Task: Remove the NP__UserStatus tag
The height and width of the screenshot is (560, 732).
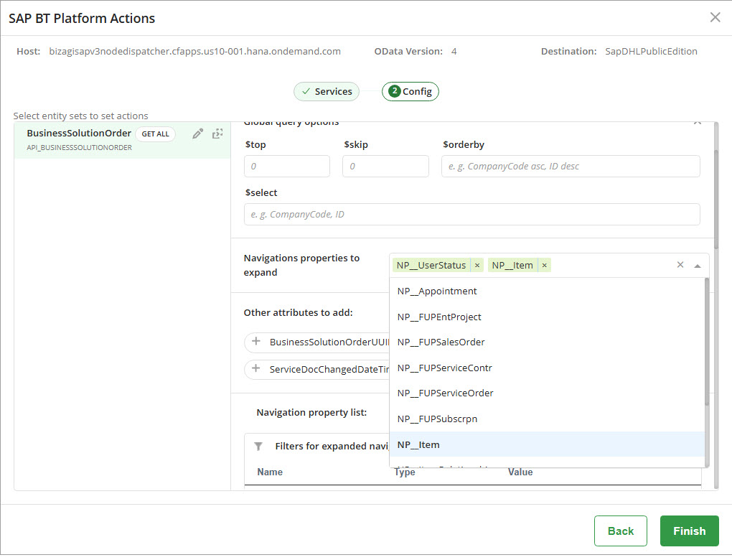Action: (x=477, y=266)
